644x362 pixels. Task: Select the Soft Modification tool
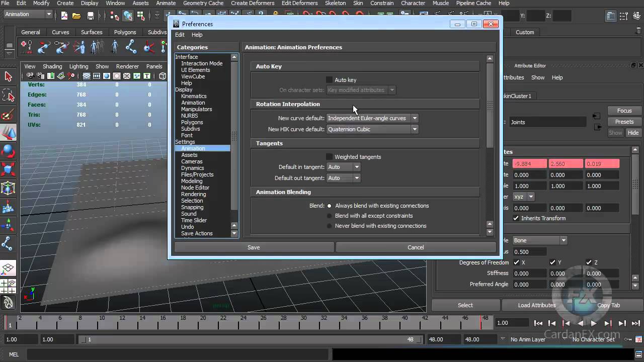click(x=8, y=207)
